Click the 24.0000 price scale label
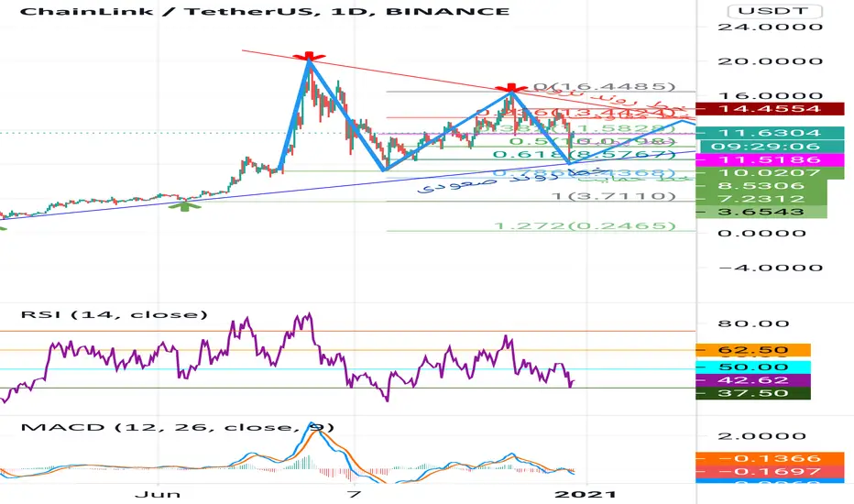Image resolution: width=854 pixels, height=504 pixels. 770,27
